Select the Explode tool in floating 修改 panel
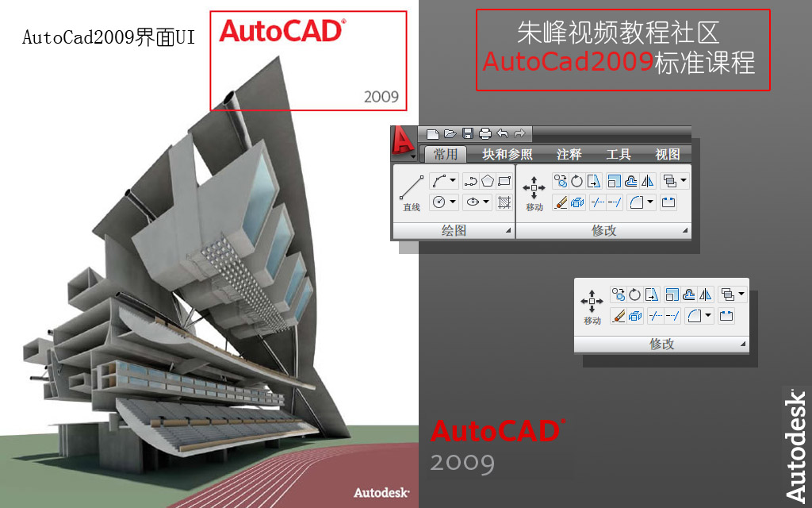The width and height of the screenshot is (812, 508). point(635,316)
